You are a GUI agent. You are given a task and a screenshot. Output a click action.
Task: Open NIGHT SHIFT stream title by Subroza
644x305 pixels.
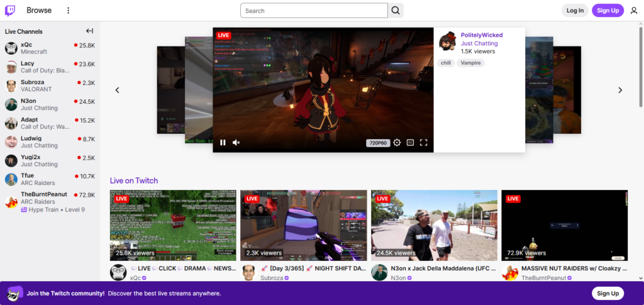313,269
